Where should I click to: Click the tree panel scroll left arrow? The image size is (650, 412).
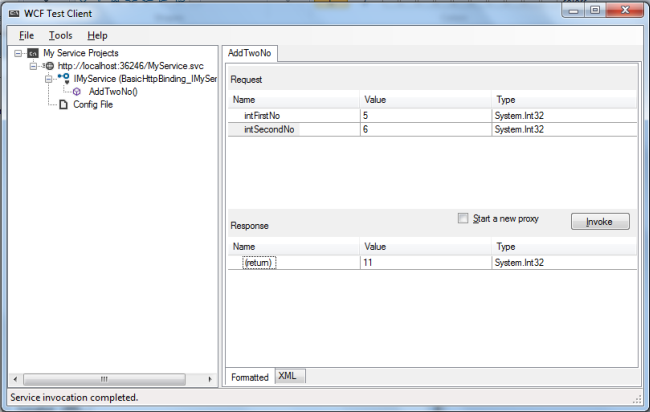pyautogui.click(x=15, y=379)
